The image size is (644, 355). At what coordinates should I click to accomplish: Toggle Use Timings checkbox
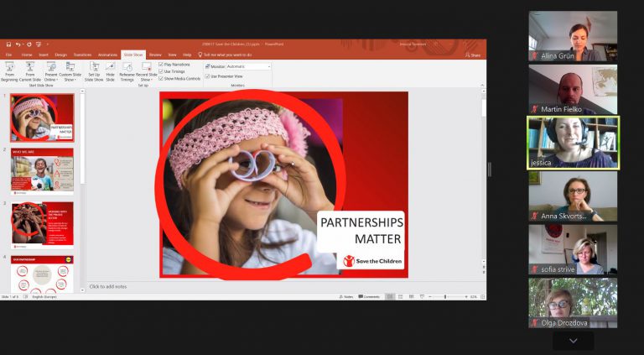pyautogui.click(x=161, y=71)
